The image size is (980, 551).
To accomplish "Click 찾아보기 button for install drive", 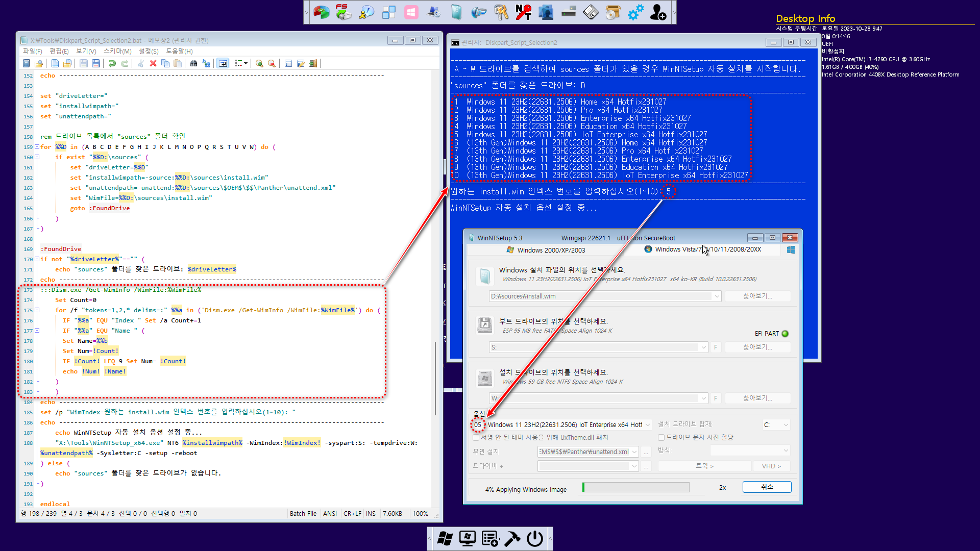I will tap(757, 398).
